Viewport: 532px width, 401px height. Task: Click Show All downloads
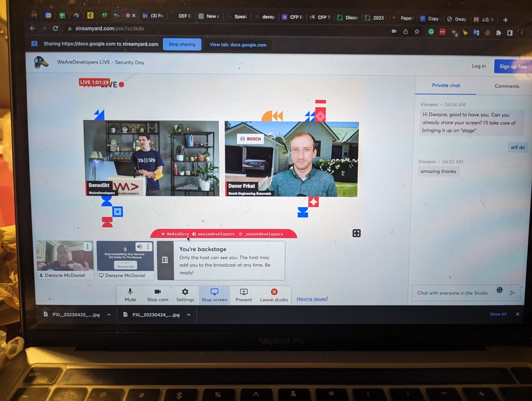[x=498, y=314]
